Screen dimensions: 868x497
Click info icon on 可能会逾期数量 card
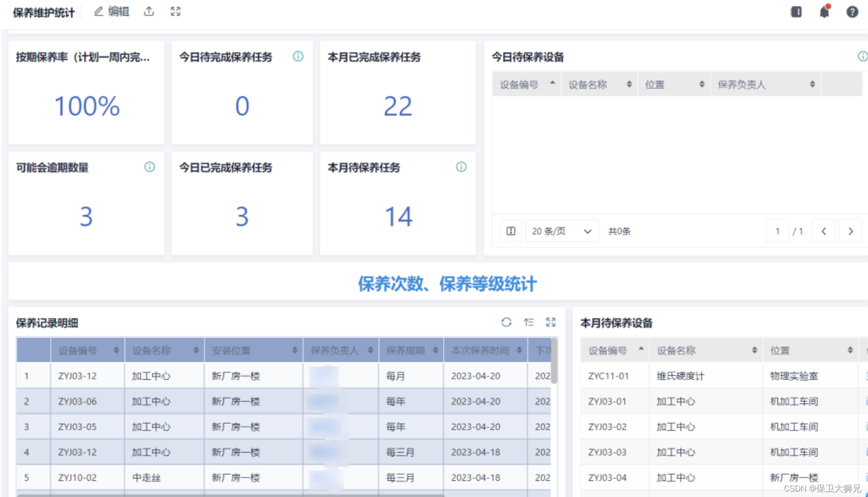149,167
